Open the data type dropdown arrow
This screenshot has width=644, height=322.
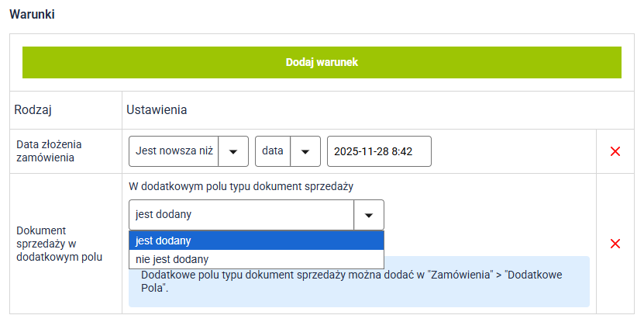[305, 151]
